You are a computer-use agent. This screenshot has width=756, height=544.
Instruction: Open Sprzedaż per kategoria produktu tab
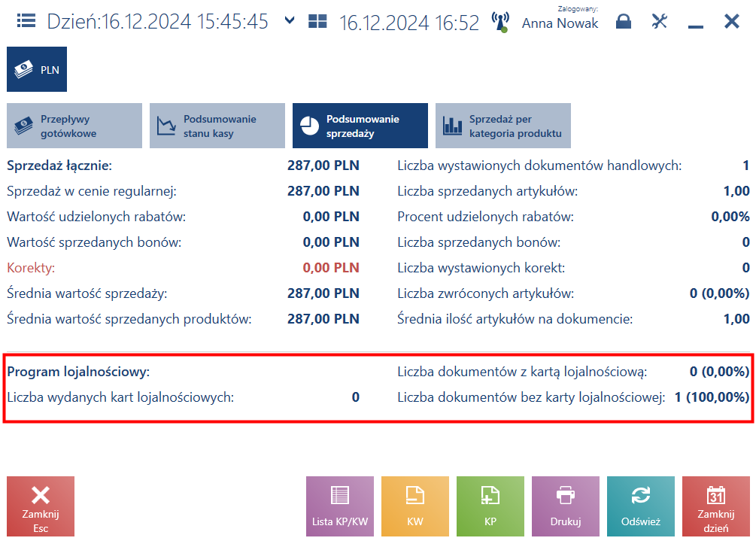[x=503, y=126]
